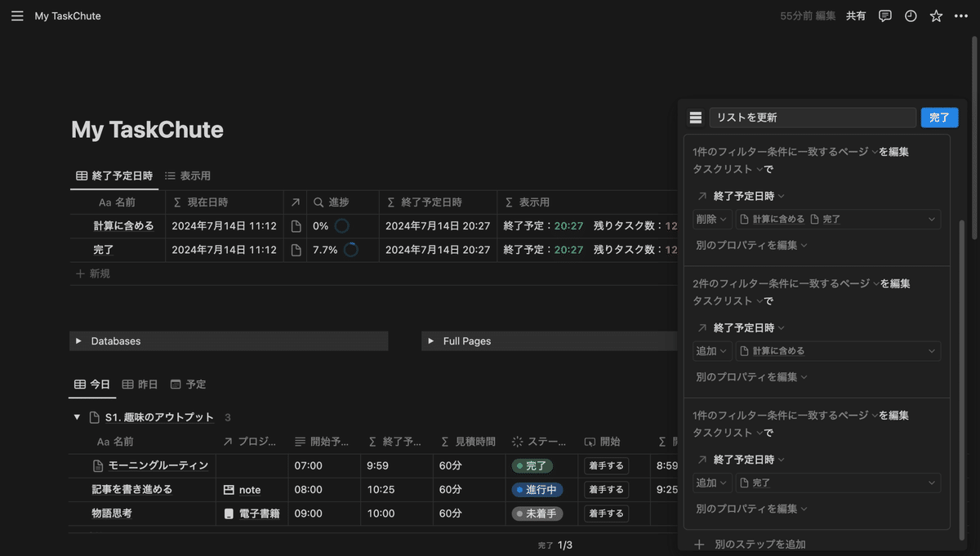Open the page history clock icon
The image size is (980, 556).
911,16
